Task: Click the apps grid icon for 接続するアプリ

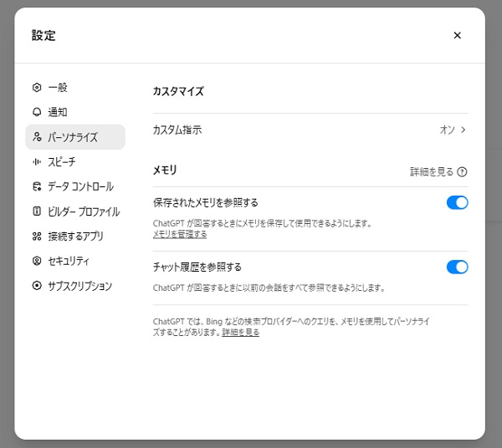Action: (x=37, y=237)
